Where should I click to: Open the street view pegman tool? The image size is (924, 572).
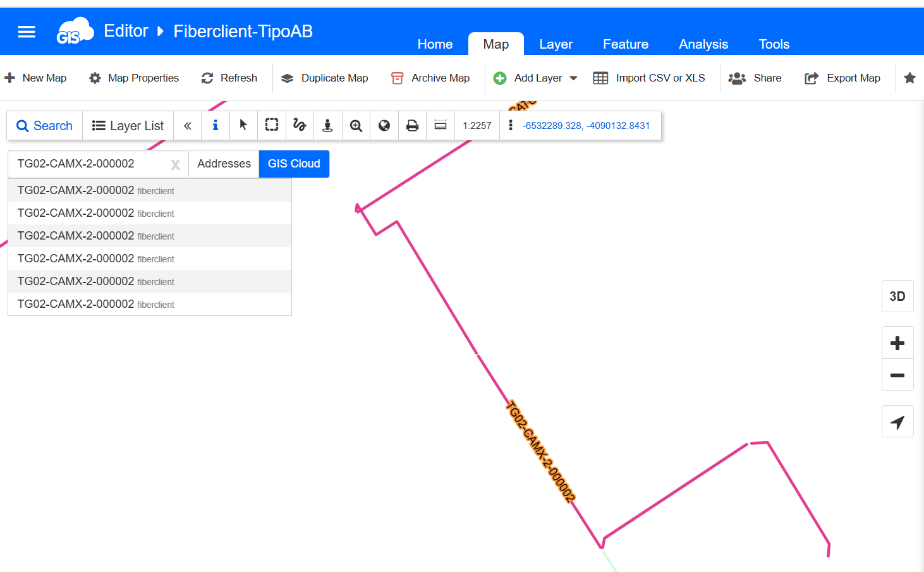[327, 125]
